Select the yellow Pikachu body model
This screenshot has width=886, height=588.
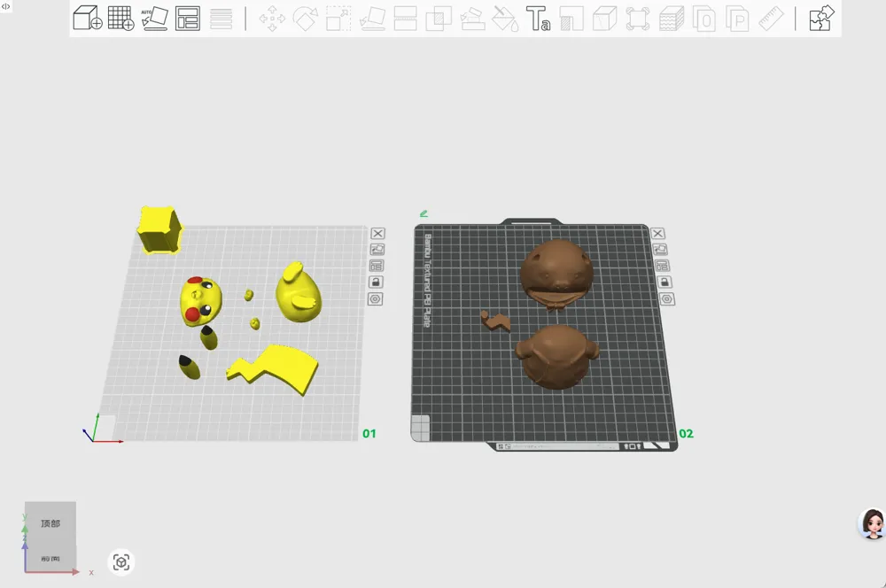click(299, 292)
